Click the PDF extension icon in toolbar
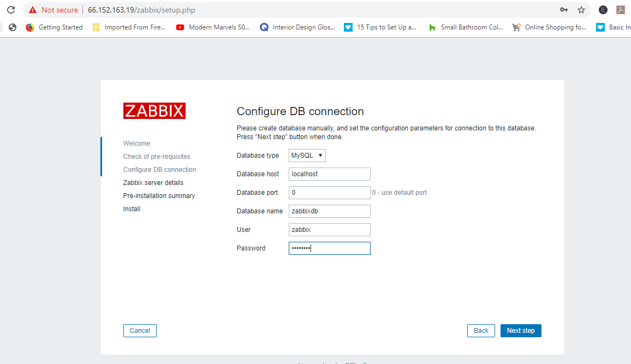 click(x=621, y=10)
